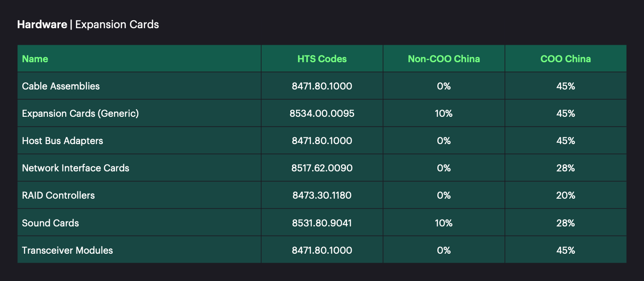Click the Hardware | Expansion Cards title
This screenshot has width=644, height=281.
(x=88, y=24)
